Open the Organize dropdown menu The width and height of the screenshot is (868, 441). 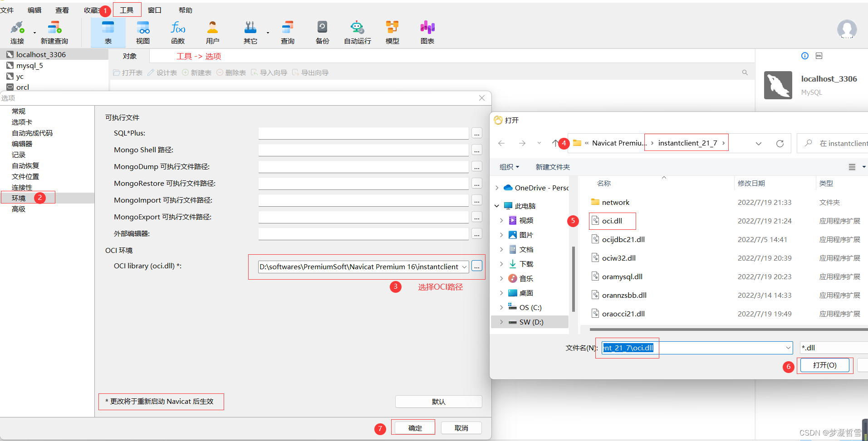(509, 167)
